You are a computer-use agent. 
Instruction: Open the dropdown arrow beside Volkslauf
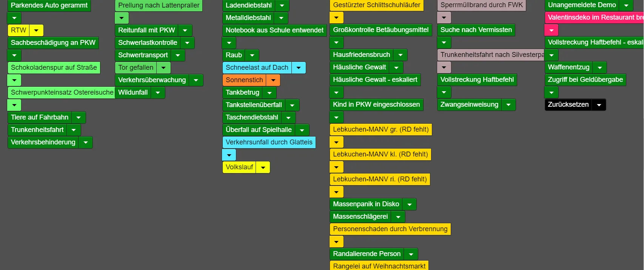263,167
